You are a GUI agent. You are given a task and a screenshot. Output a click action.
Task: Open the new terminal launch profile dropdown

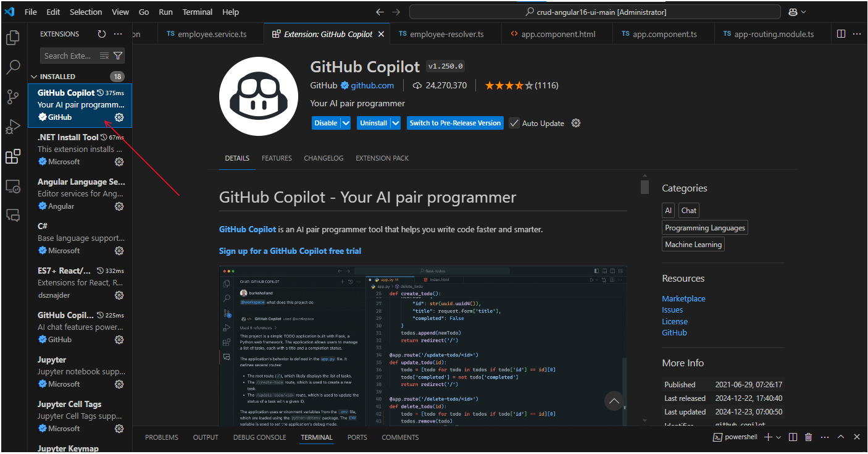[x=778, y=437]
